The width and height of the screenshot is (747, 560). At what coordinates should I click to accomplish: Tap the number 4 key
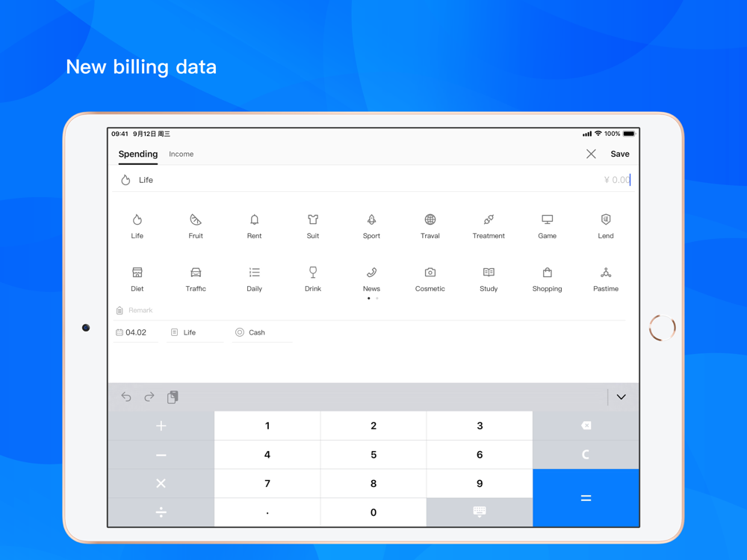[x=267, y=454]
